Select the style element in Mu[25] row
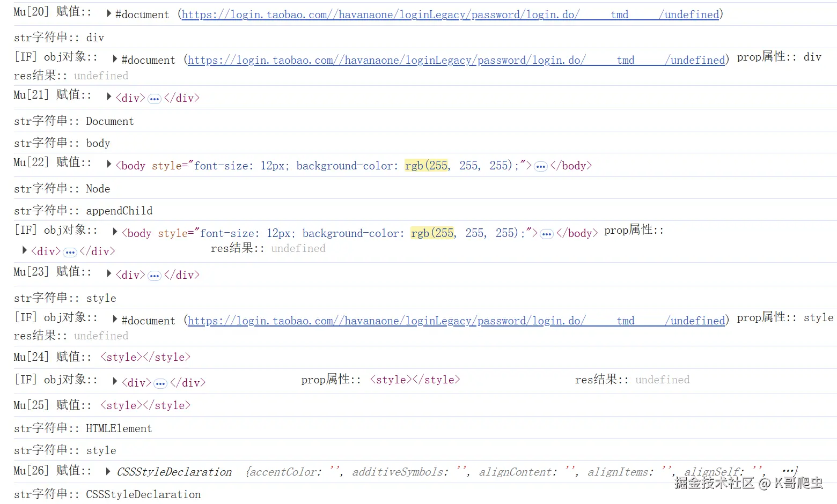Viewport: 837px width, 504px height. (x=145, y=405)
